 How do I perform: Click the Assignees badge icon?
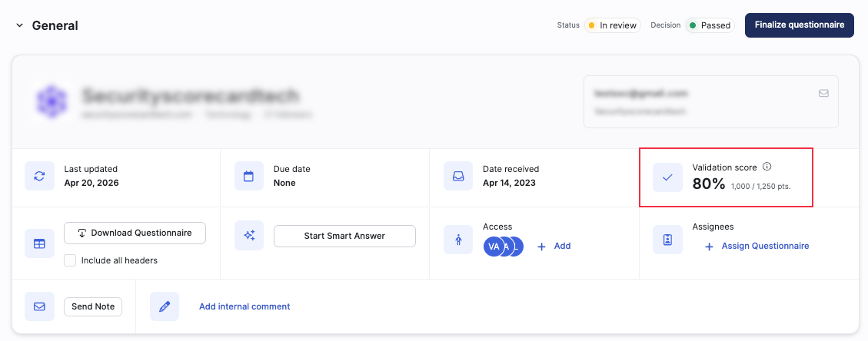667,240
